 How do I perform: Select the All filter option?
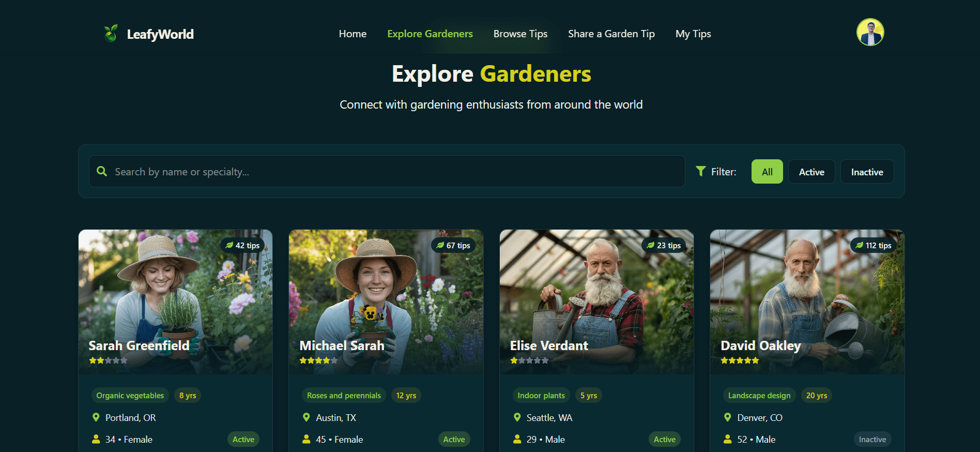[767, 172]
